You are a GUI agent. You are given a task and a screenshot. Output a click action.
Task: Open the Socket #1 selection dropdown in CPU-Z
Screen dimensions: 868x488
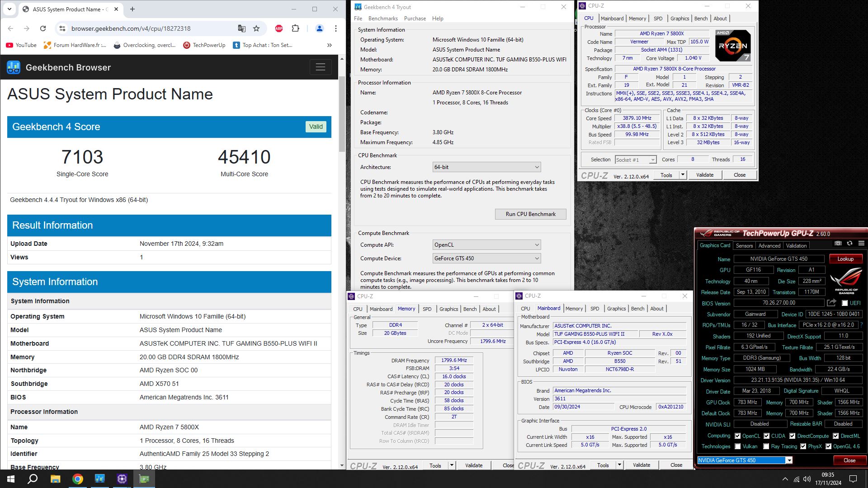tap(635, 160)
